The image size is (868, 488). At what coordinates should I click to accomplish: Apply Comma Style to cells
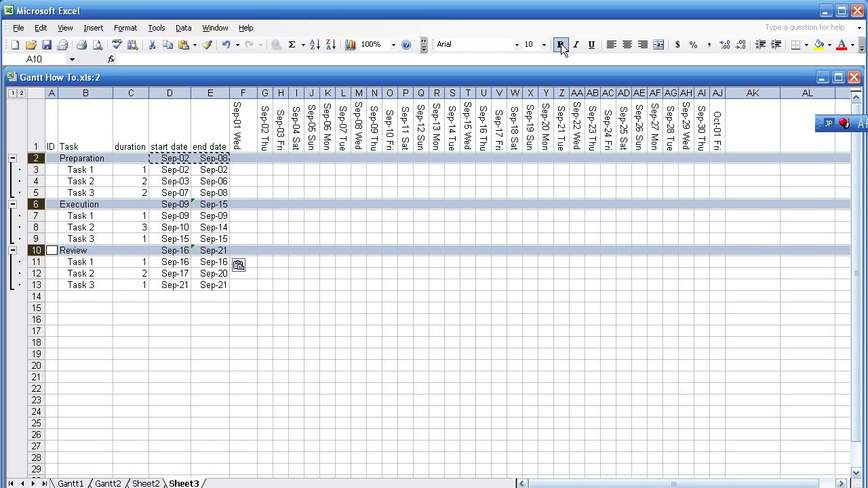(709, 45)
